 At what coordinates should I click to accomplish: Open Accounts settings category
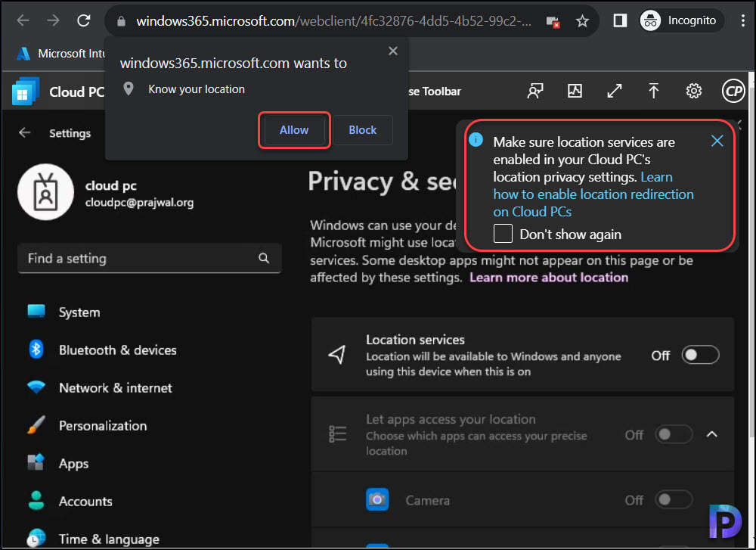coord(85,502)
